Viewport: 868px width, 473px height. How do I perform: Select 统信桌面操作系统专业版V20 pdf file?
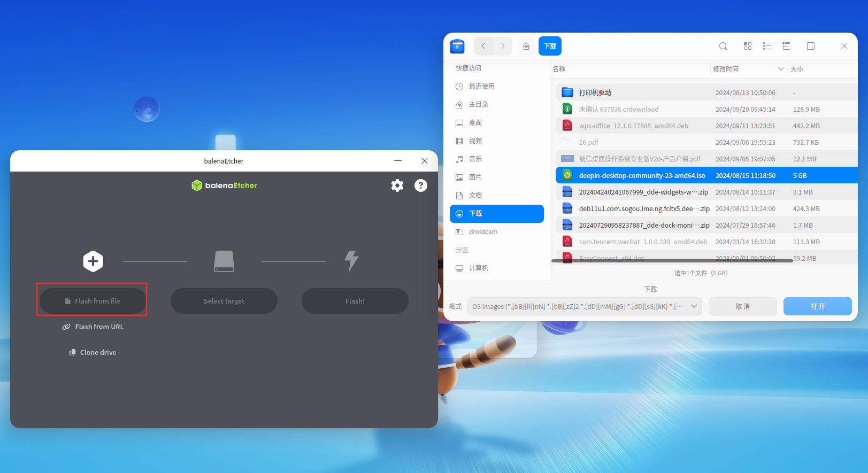coord(706,159)
